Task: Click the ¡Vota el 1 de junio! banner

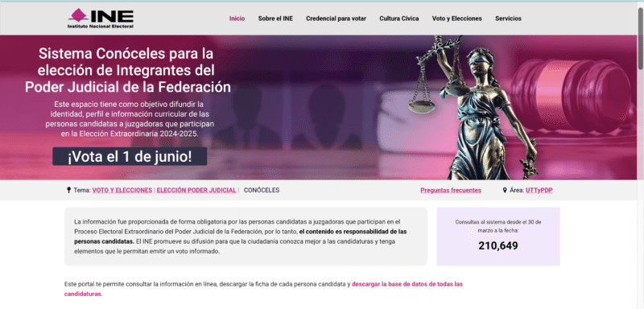Action: 130,156
